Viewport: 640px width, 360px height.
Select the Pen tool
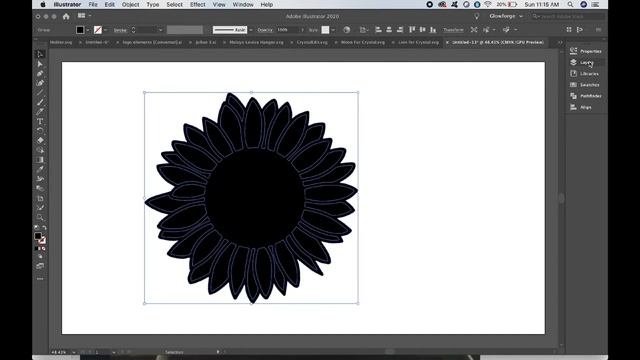(x=40, y=73)
